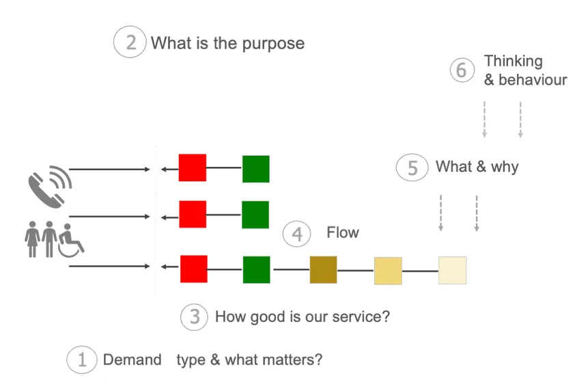Click "Demand type & what matters?" text

click(x=212, y=360)
